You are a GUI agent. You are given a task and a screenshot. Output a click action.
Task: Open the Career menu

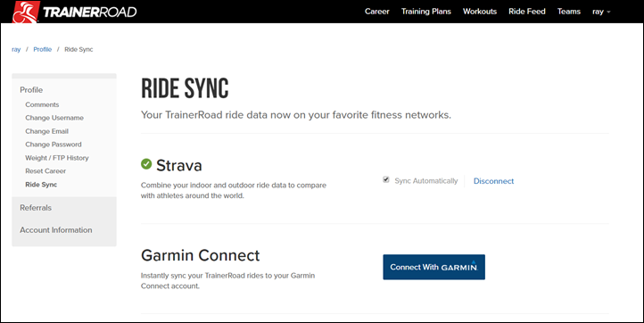[x=377, y=12]
